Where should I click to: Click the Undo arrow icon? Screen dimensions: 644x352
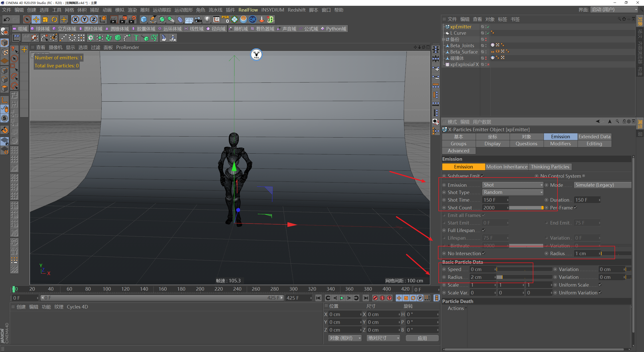pyautogui.click(x=7, y=19)
